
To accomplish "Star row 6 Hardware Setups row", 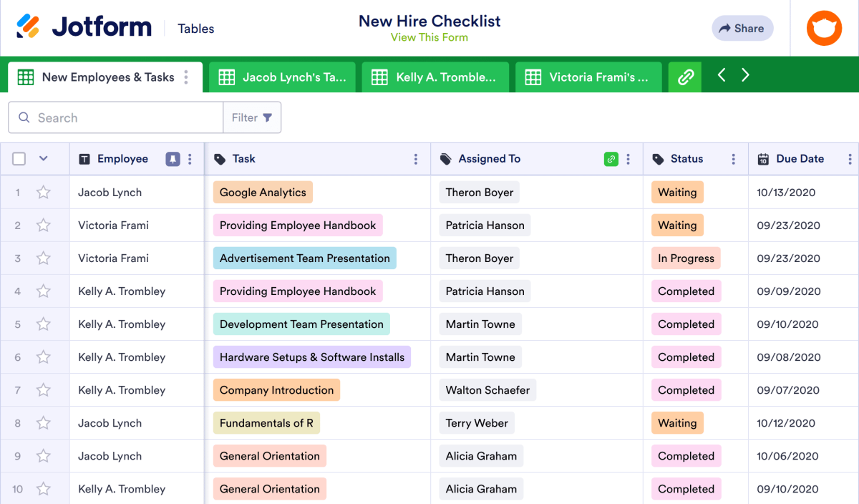I will coord(44,357).
